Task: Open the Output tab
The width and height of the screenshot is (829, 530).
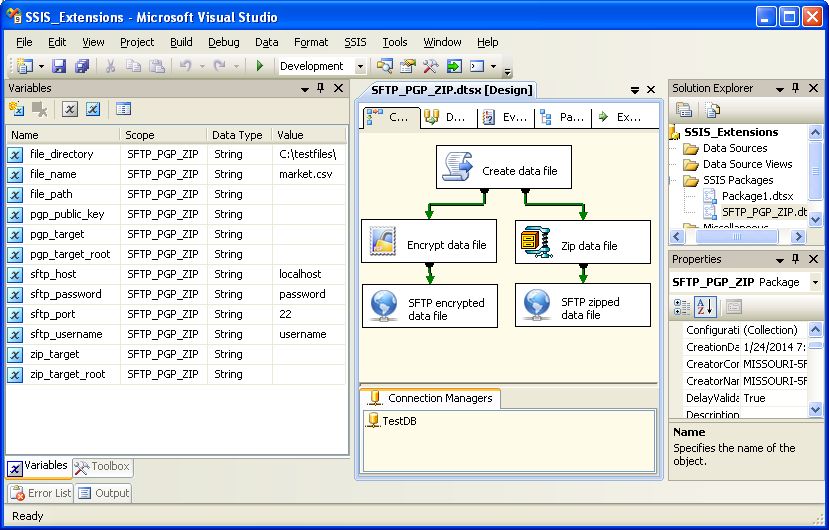Action: 104,494
